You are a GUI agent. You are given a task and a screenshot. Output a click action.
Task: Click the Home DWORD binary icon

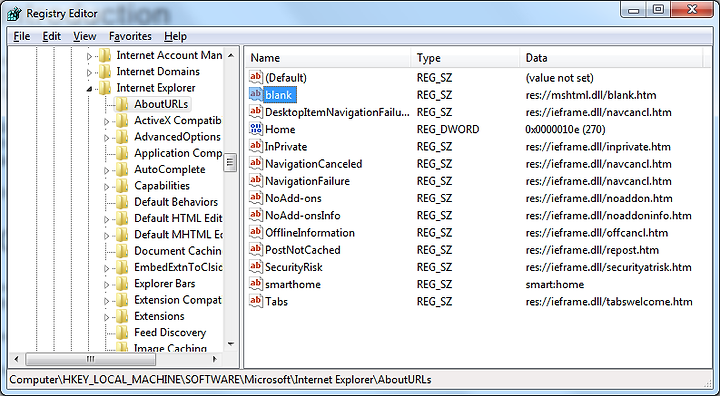255,129
